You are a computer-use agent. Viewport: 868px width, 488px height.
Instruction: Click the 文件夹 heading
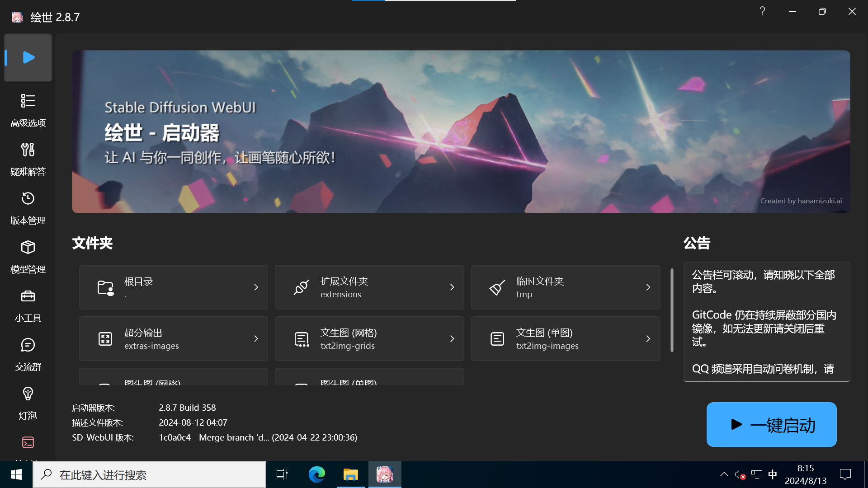92,243
